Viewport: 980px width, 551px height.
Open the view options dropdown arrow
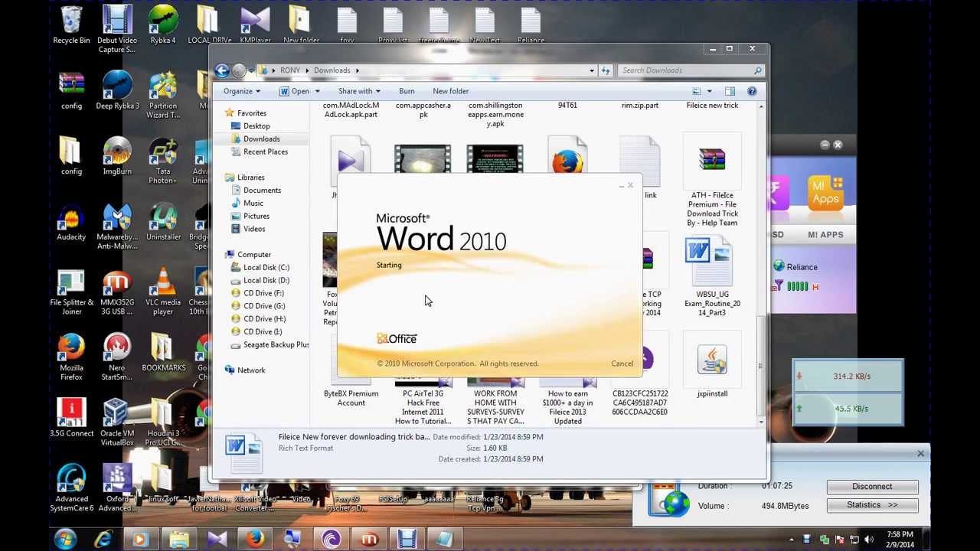point(709,91)
